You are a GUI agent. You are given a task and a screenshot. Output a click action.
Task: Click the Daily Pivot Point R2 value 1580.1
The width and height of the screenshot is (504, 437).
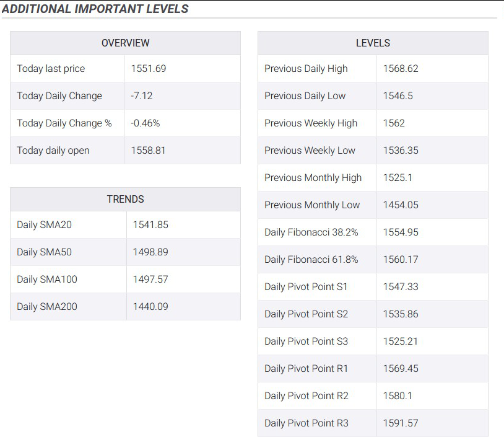pyautogui.click(x=398, y=396)
